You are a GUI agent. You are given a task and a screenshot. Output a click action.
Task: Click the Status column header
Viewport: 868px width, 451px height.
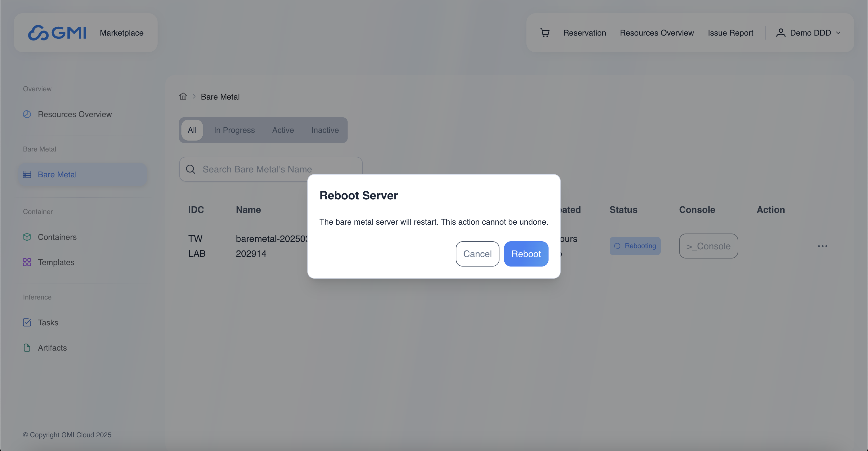pos(623,209)
